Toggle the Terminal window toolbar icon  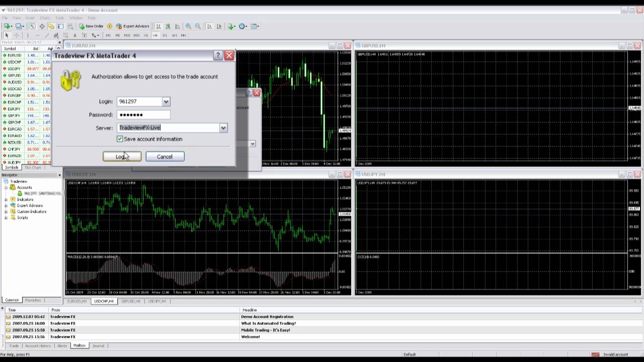(x=60, y=26)
